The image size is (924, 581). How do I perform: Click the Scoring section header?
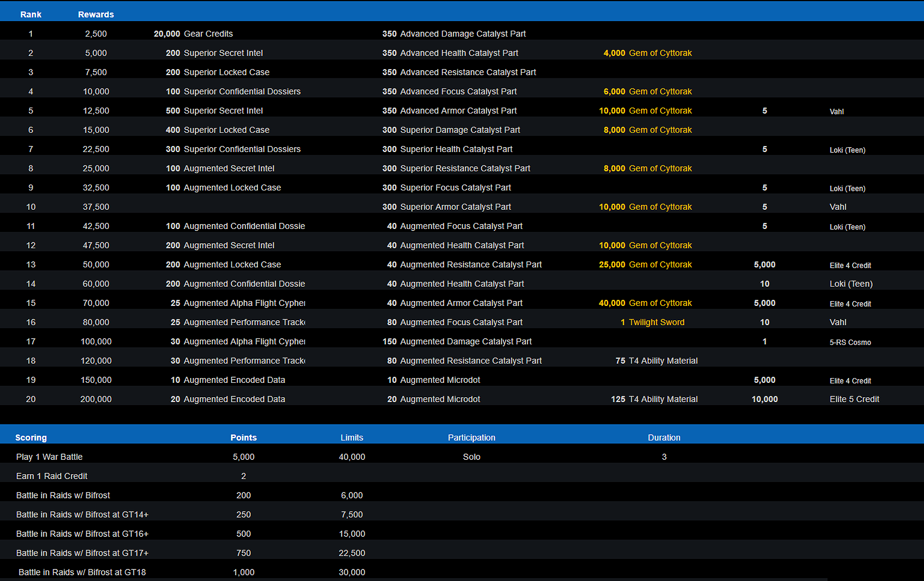click(x=31, y=438)
